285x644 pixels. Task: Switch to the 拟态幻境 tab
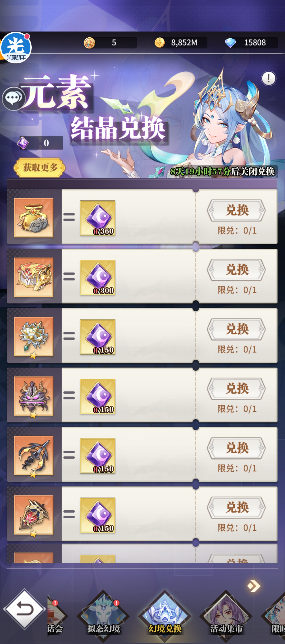coord(103,615)
